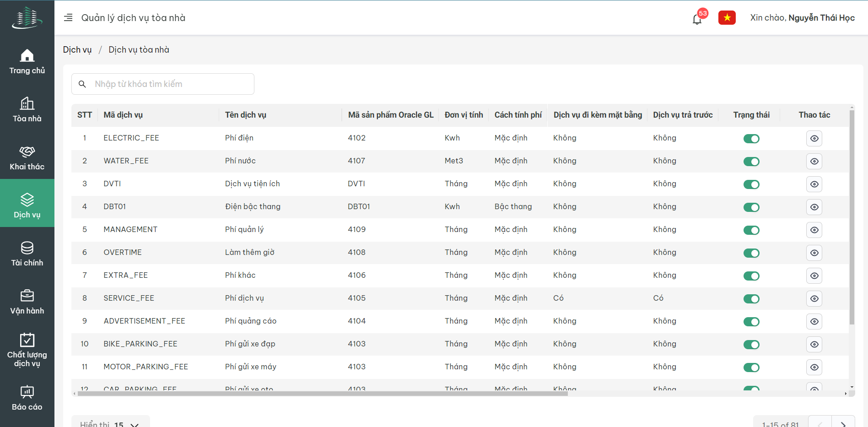Screen dimensions: 868x427
Task: Click the SERVICE_FEE code cell
Action: (129, 298)
